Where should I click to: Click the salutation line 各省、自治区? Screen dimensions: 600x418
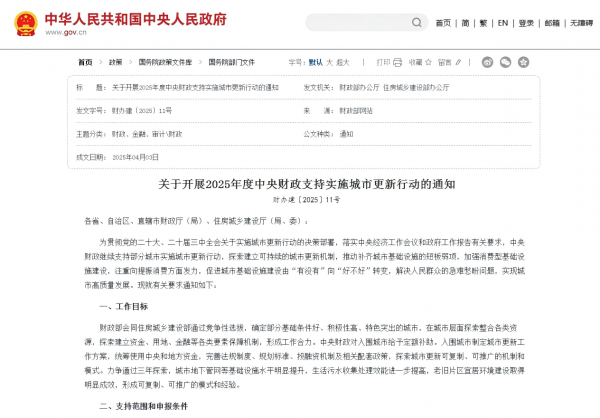pyautogui.click(x=196, y=221)
